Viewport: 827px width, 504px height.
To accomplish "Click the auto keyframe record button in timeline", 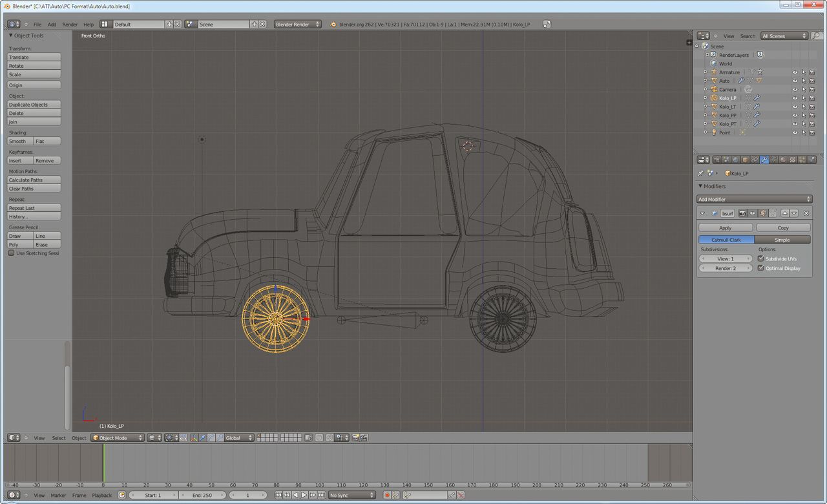I will tap(388, 495).
